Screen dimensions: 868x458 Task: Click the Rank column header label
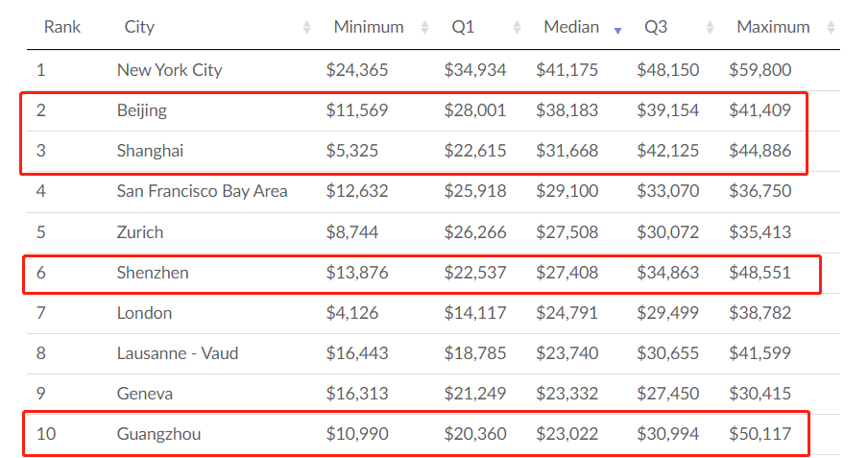coord(61,27)
